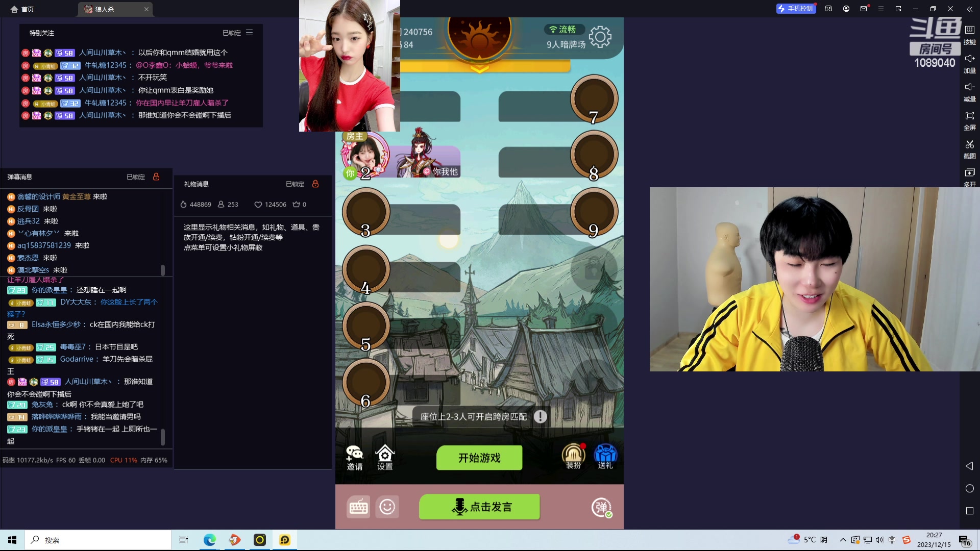Click the 弹幕消息 lower chat scrollbar

[x=163, y=437]
